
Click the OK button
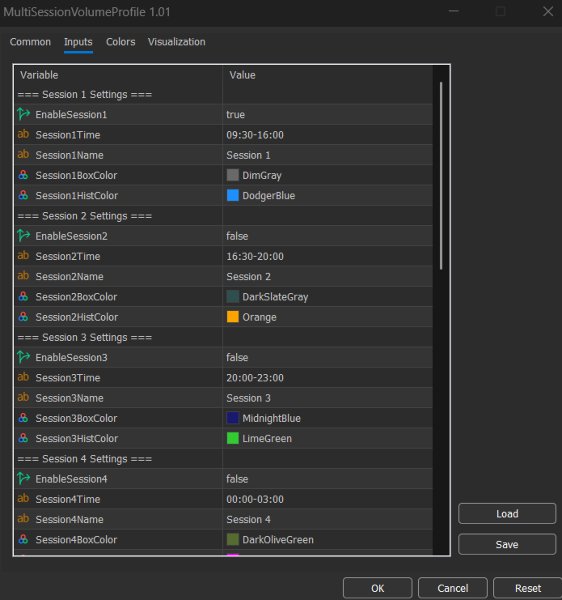click(x=378, y=588)
